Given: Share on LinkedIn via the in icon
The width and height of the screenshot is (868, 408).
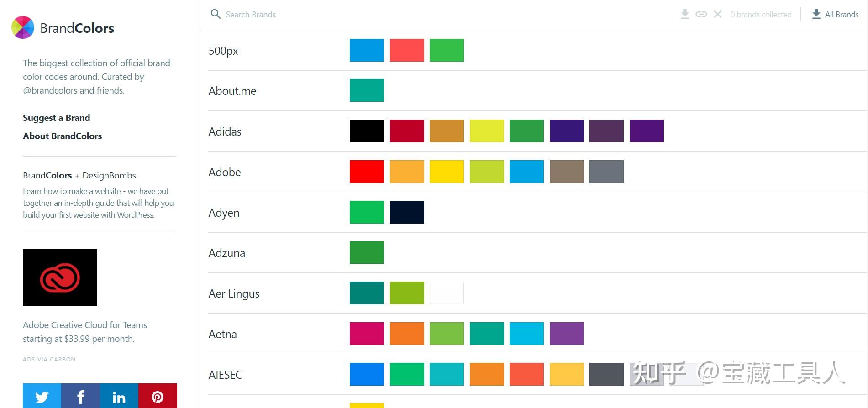Looking at the screenshot, I should click(119, 396).
